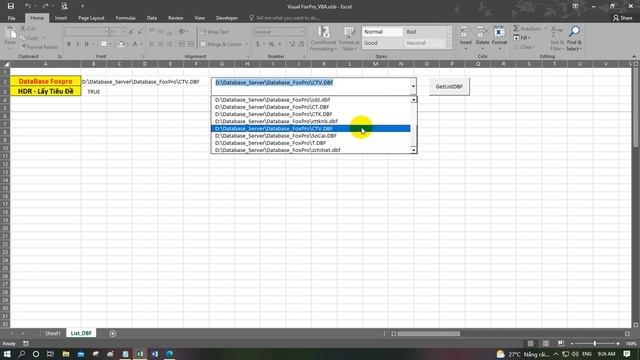Click the dropdown arrow under Paste

(x=10, y=48)
